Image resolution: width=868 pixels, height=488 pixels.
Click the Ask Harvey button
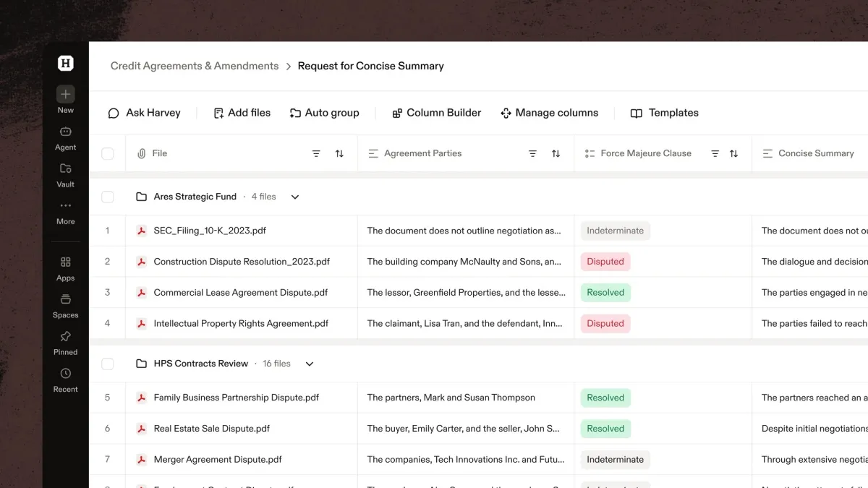coord(144,113)
